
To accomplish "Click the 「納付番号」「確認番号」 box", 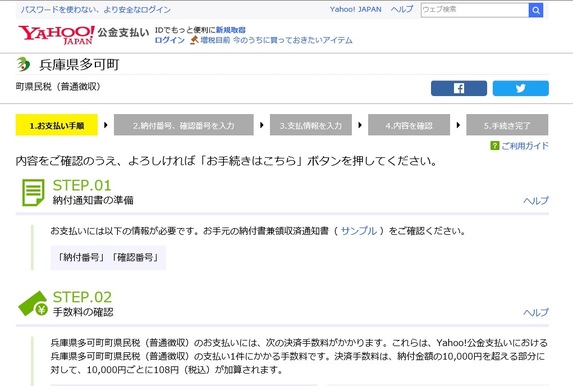I will click(108, 258).
